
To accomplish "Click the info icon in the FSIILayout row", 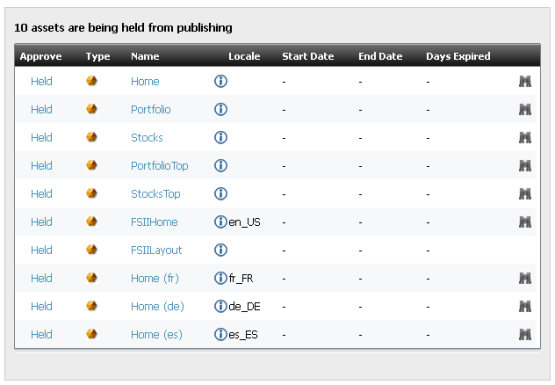I will (x=221, y=250).
